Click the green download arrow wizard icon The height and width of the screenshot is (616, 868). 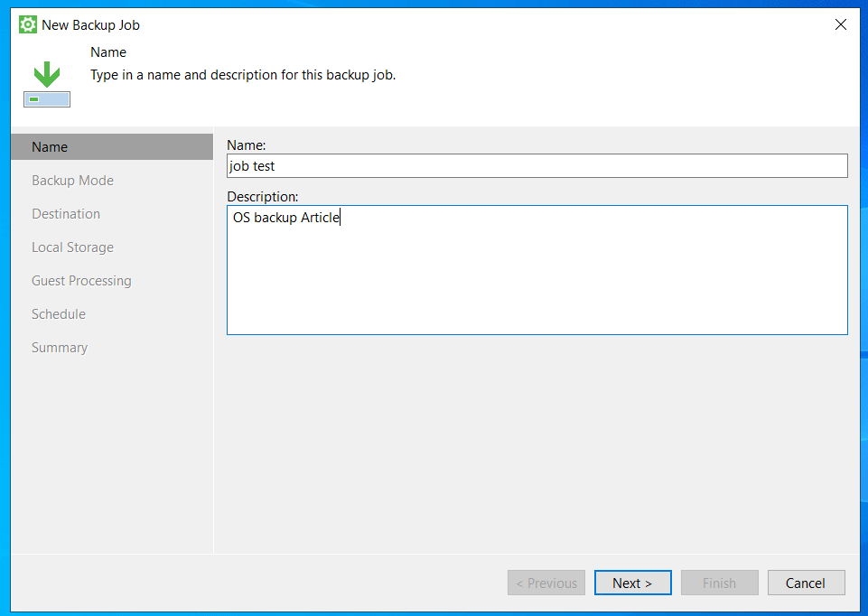pyautogui.click(x=47, y=85)
